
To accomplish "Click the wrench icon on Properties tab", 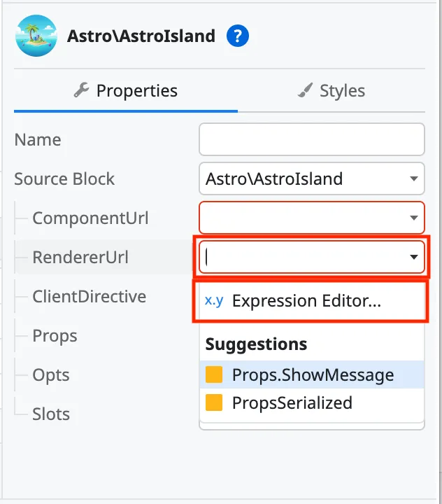I will 82,90.
